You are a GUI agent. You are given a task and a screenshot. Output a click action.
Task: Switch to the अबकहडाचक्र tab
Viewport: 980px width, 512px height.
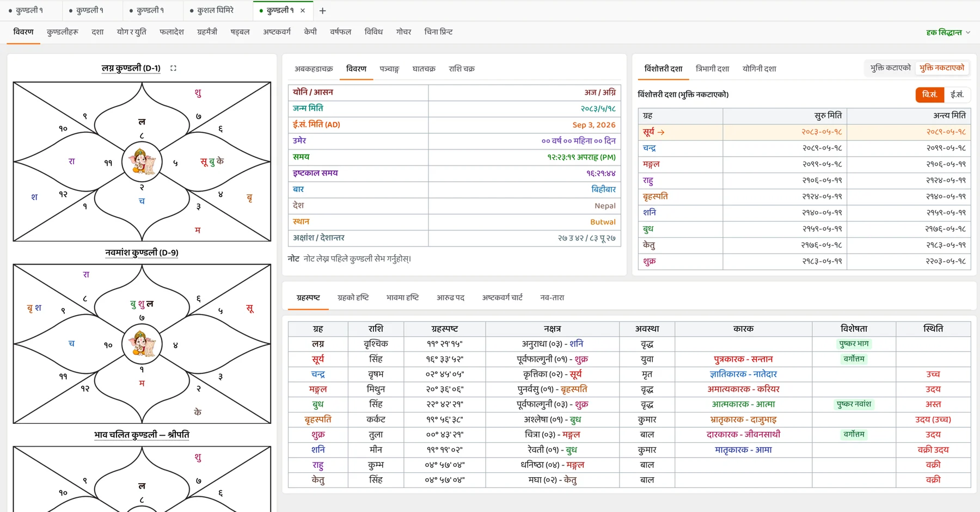(314, 69)
